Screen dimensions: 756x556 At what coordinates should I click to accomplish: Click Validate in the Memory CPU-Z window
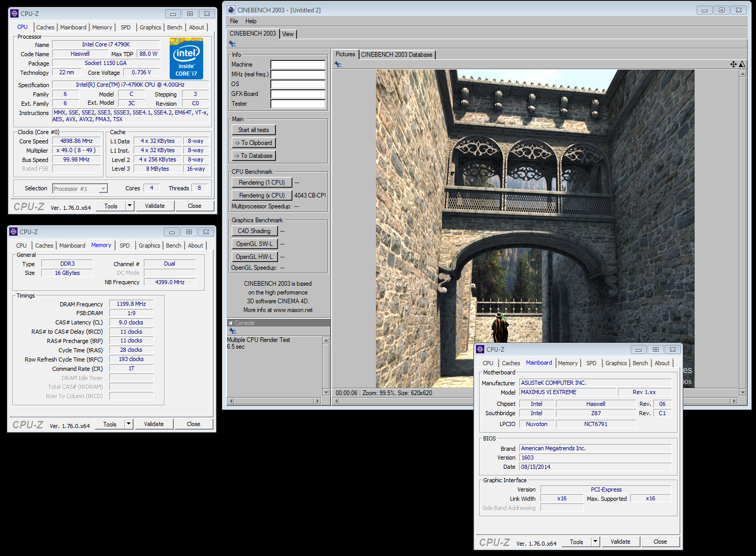[x=154, y=424]
